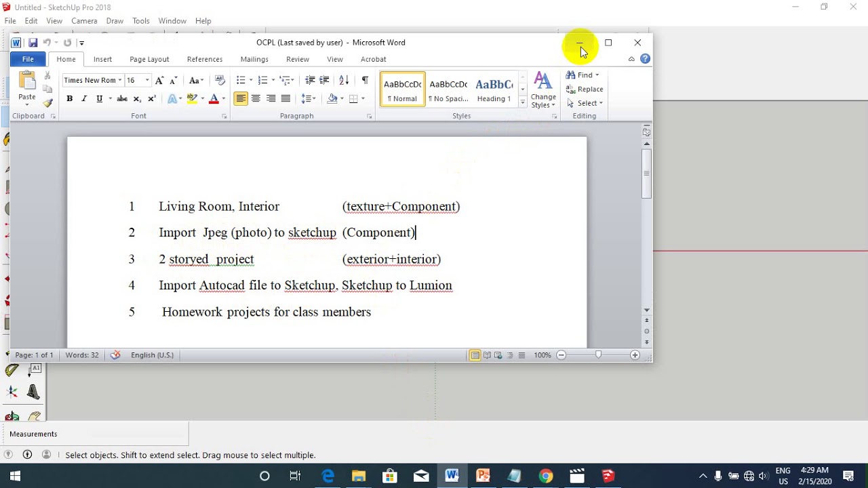The width and height of the screenshot is (868, 488).
Task: Open the File tab in Word
Action: click(28, 59)
